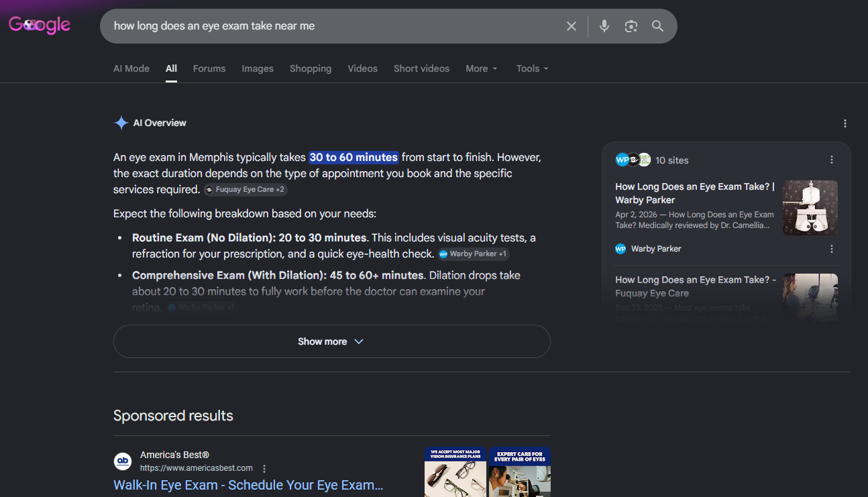This screenshot has width=868, height=497.
Task: Open three-dot menu next to americasbest.com URL
Action: pyautogui.click(x=264, y=468)
